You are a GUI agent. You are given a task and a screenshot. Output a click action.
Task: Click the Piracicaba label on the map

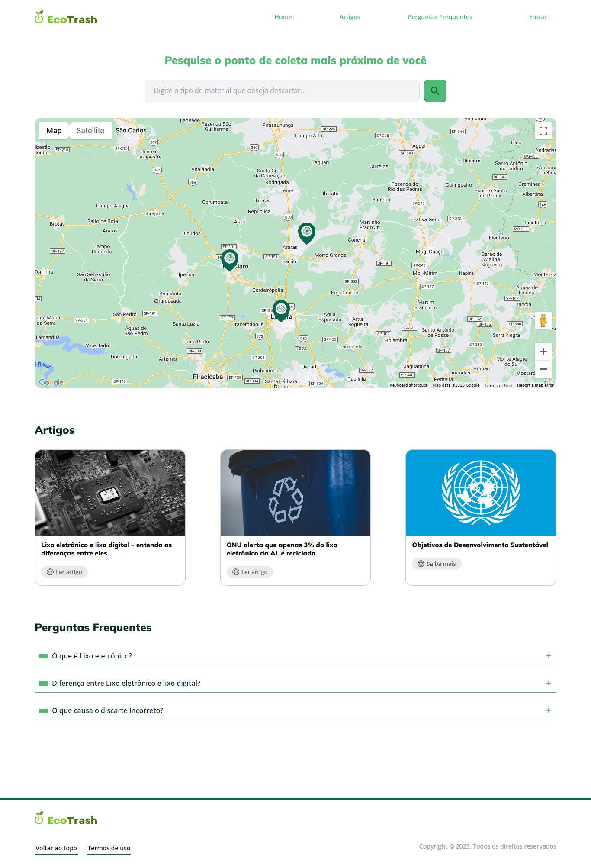click(208, 377)
